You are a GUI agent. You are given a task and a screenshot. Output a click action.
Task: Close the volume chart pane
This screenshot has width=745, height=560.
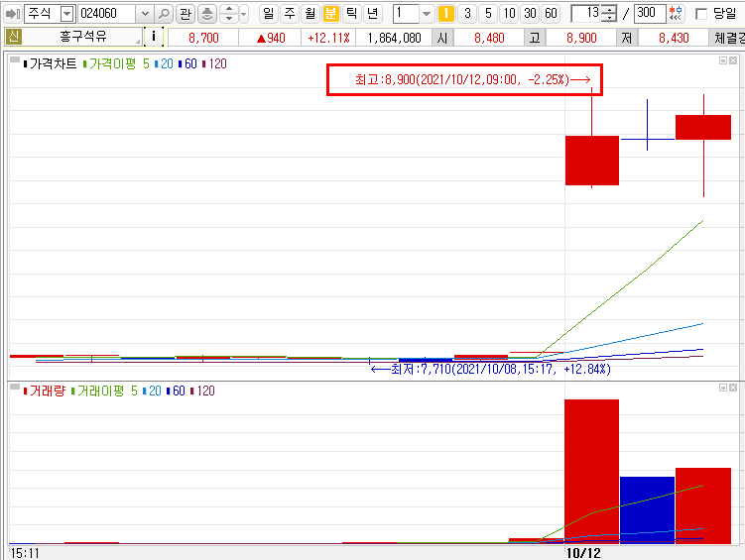coord(733,388)
